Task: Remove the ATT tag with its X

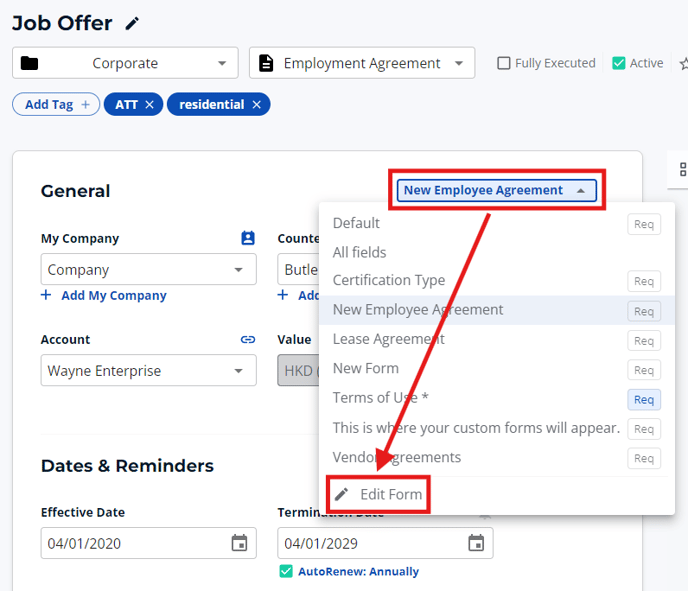Action: coord(149,105)
